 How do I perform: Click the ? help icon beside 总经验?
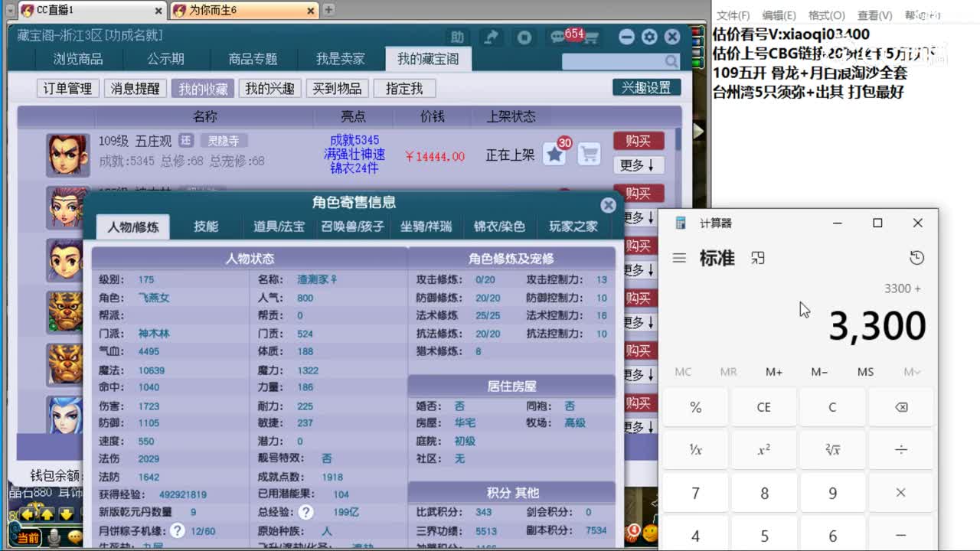(306, 512)
